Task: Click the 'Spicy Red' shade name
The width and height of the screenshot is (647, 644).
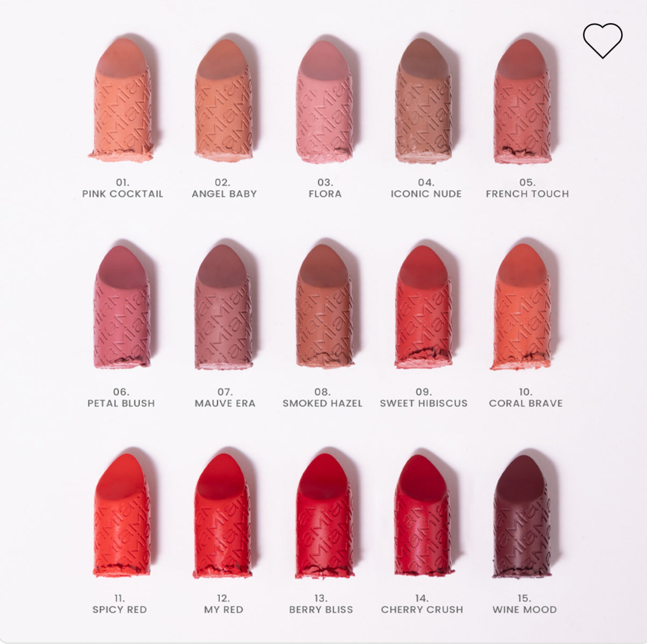Action: tap(119, 610)
